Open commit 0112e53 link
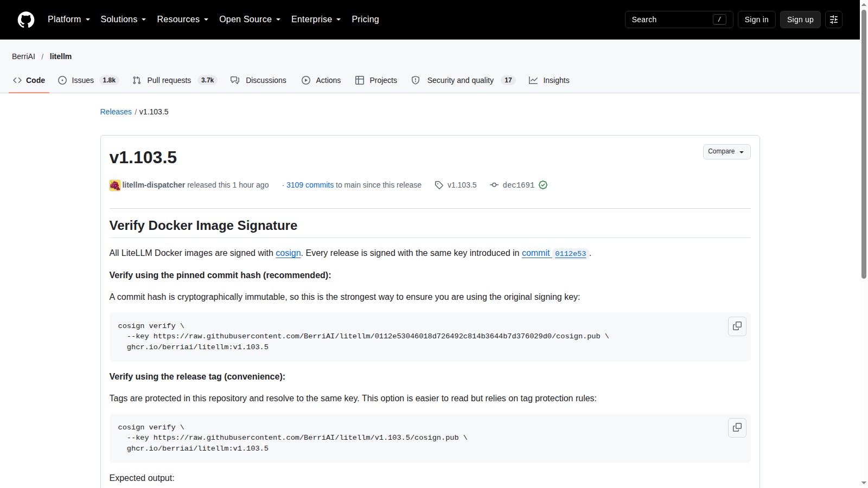The image size is (868, 488). click(x=555, y=253)
